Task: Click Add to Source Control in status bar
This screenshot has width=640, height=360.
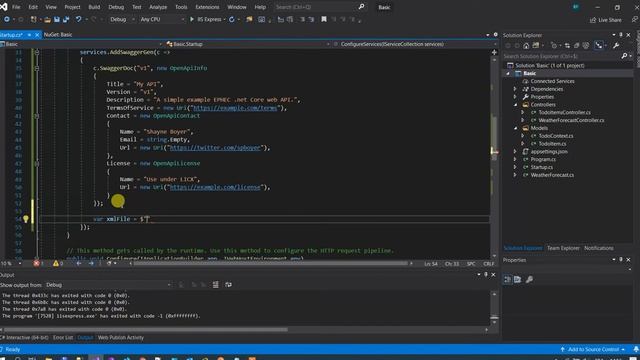Action: click(593, 349)
